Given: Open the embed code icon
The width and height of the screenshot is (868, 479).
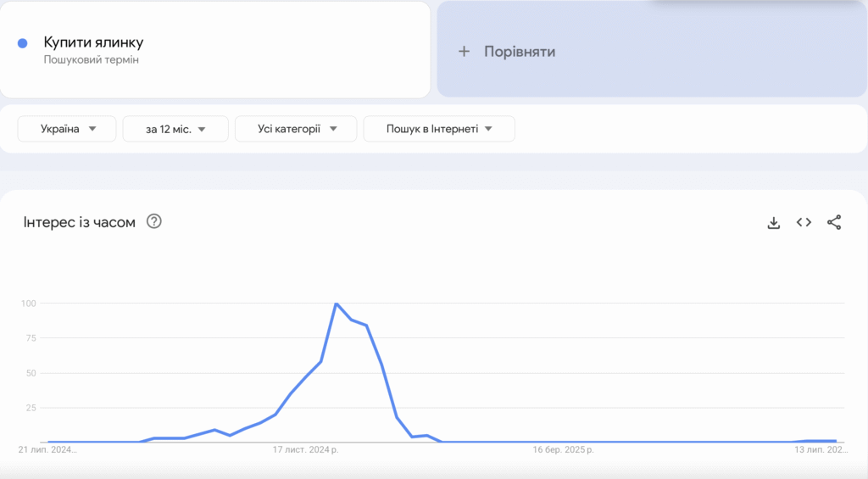Looking at the screenshot, I should point(804,222).
